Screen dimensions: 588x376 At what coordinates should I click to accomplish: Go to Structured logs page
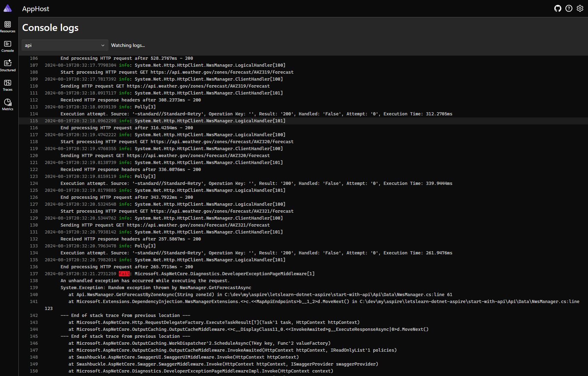(x=8, y=66)
